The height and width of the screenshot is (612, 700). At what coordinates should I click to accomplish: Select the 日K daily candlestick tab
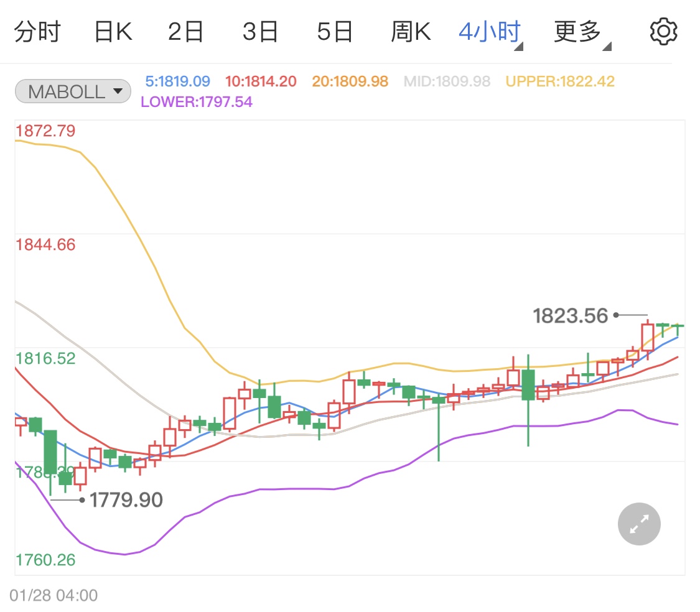113,32
